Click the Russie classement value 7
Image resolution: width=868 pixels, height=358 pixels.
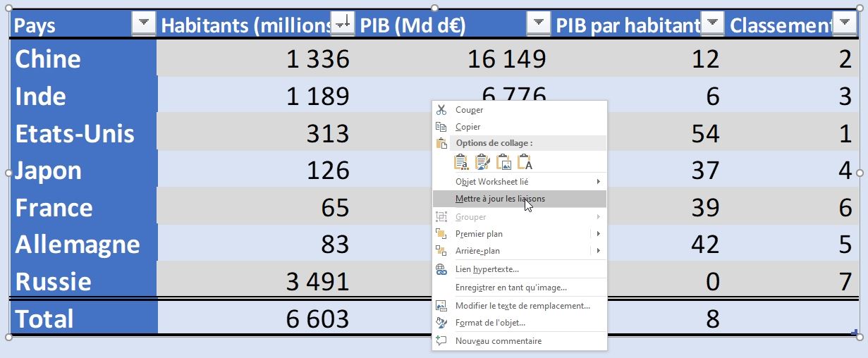click(845, 283)
